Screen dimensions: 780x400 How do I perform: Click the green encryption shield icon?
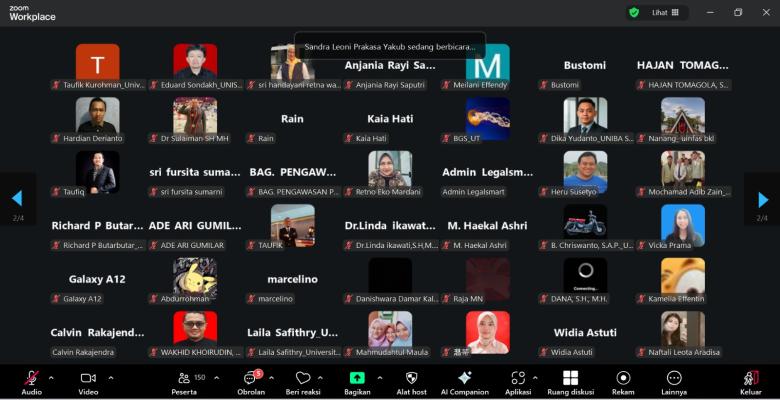click(x=634, y=12)
